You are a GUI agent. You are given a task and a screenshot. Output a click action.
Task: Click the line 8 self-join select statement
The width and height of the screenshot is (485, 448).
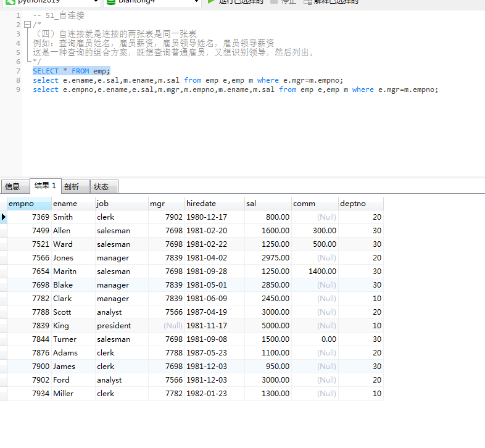[188, 80]
